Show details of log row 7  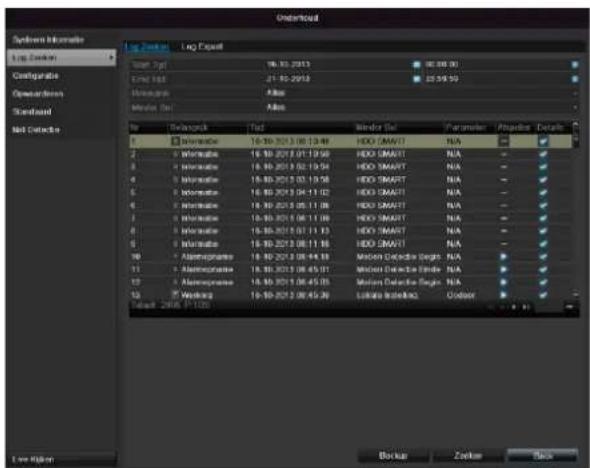click(543, 218)
